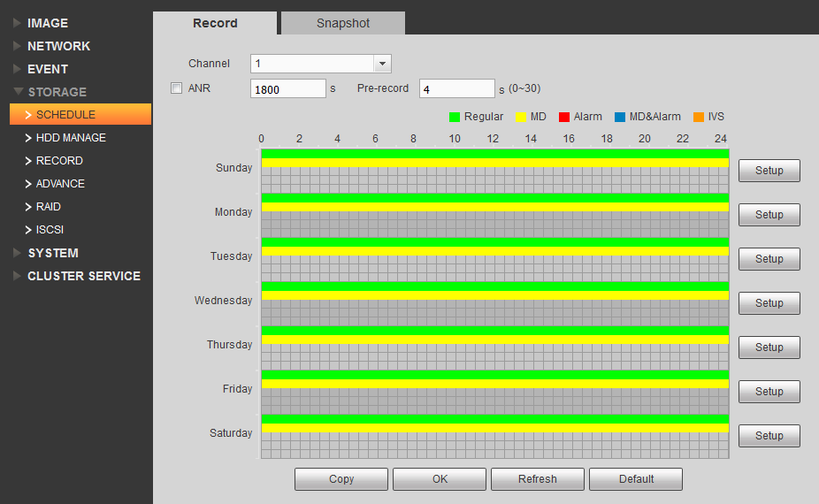Image resolution: width=819 pixels, height=504 pixels.
Task: Click the Pre-record seconds input field
Action: click(x=456, y=89)
